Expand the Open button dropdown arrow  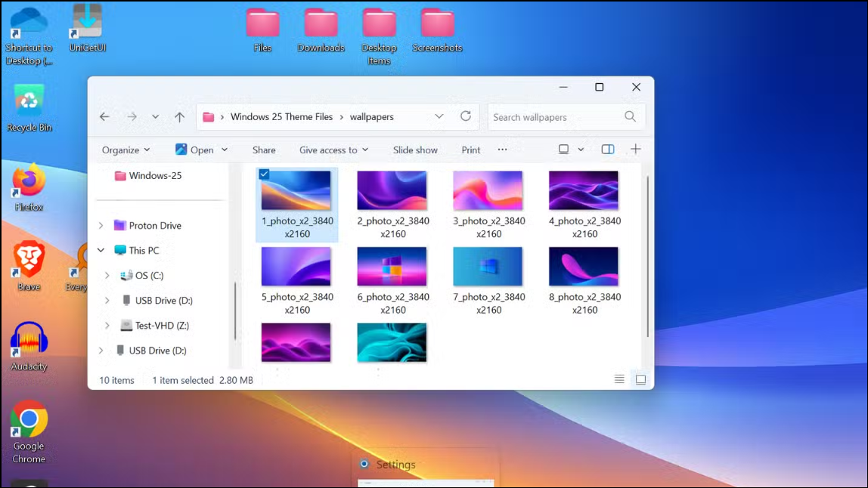coord(222,150)
